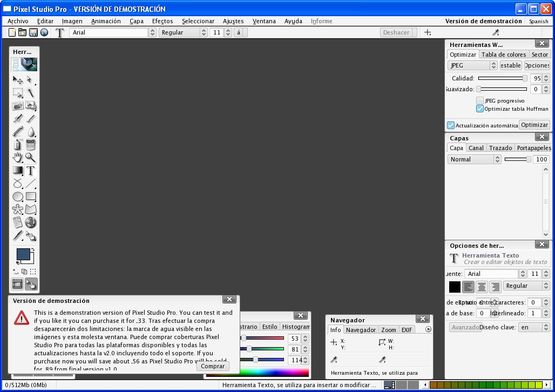The image size is (555, 392).
Task: Switch to the Tabla de colores tab
Action: pos(504,55)
